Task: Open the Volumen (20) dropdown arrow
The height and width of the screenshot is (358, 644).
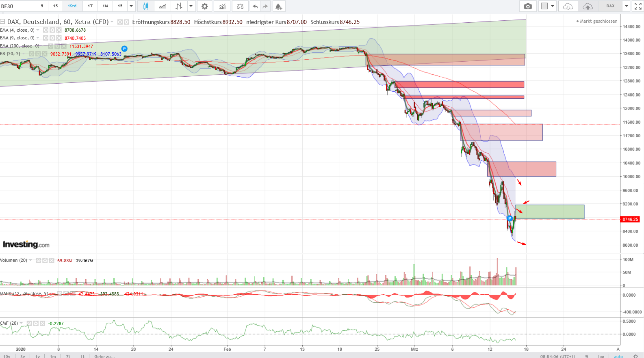Action: click(30, 261)
